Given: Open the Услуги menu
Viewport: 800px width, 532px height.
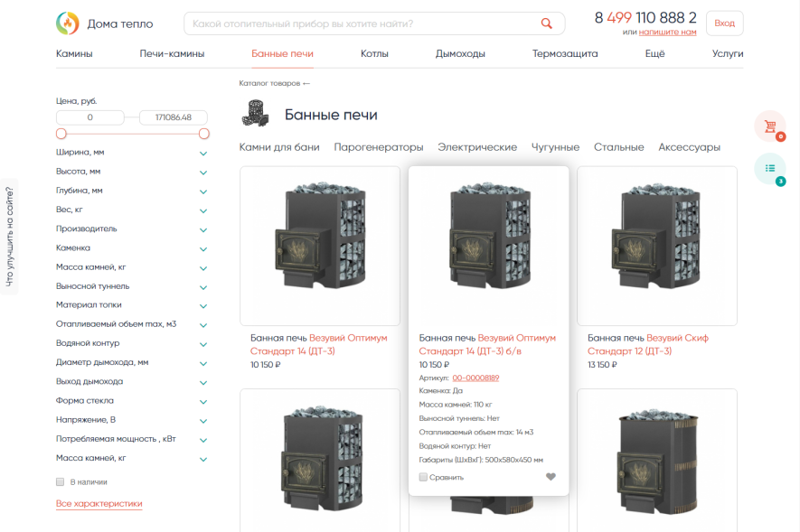Looking at the screenshot, I should coord(728,53).
